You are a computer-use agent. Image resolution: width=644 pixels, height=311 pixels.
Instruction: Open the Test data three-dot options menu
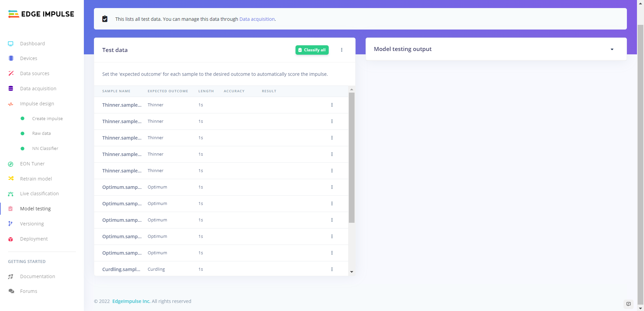coord(342,50)
